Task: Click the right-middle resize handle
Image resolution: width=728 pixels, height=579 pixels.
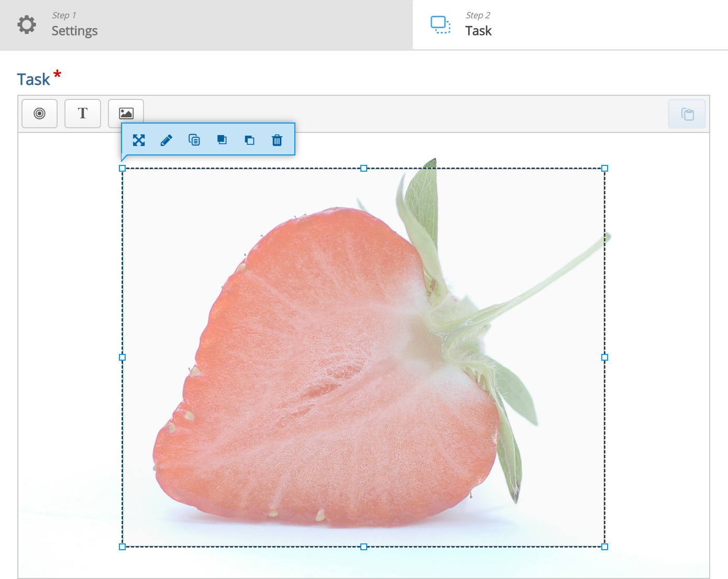Action: point(604,358)
